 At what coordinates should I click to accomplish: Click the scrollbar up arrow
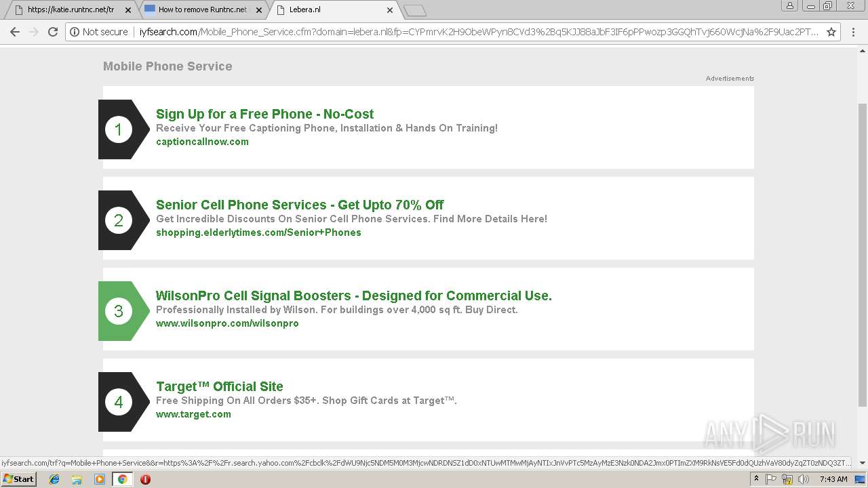(863, 50)
